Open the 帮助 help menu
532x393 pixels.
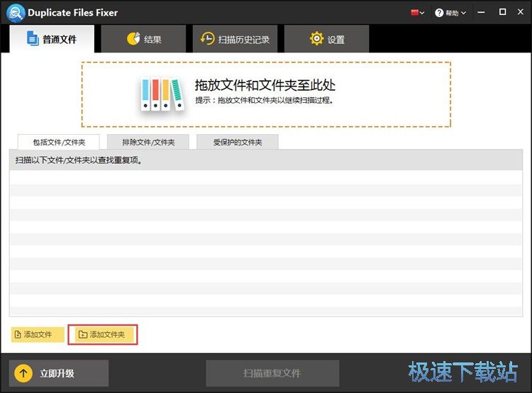tap(450, 13)
